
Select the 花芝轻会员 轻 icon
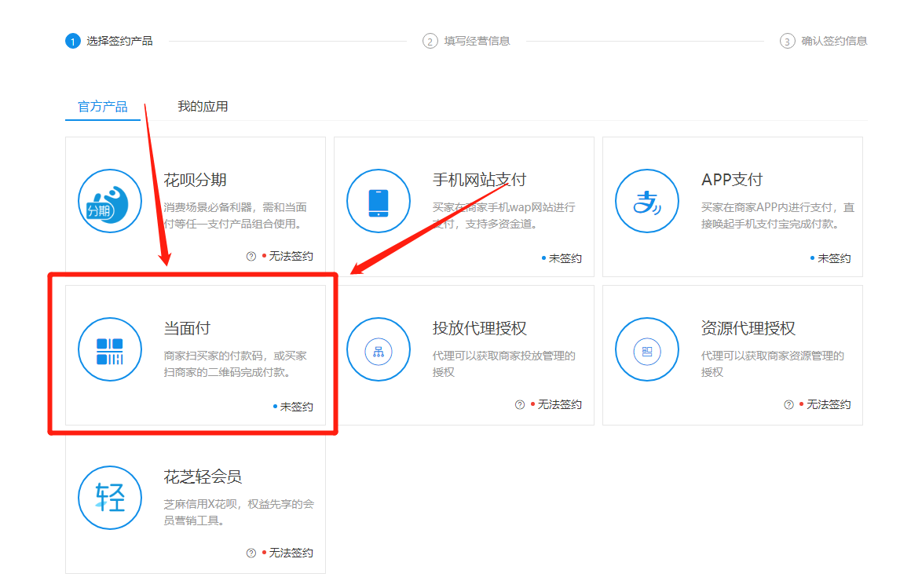[x=110, y=498]
